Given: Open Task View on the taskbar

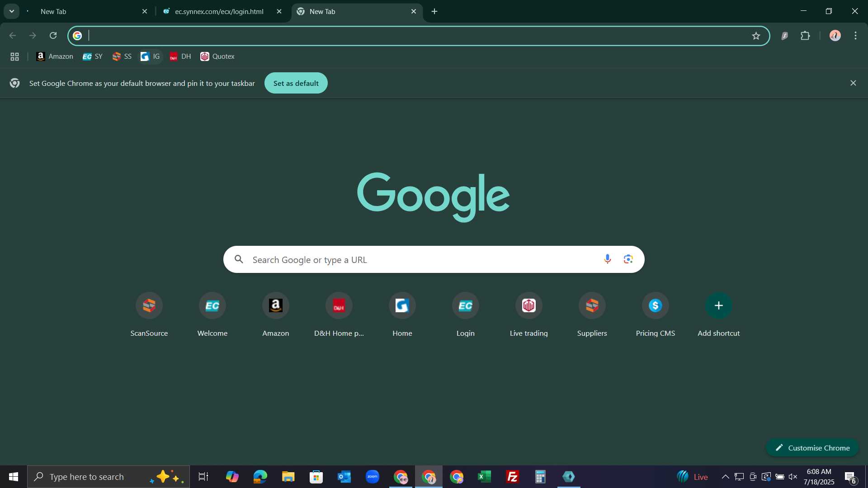Looking at the screenshot, I should point(203,477).
